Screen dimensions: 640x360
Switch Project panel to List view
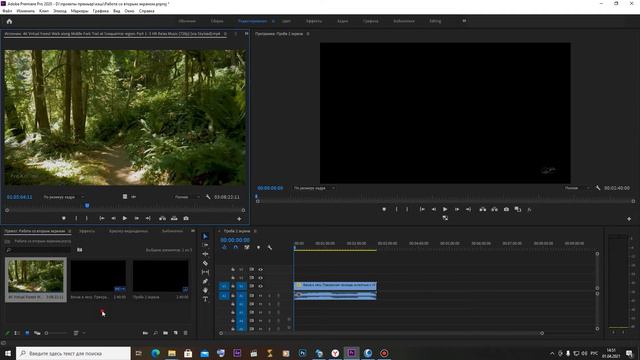17,333
